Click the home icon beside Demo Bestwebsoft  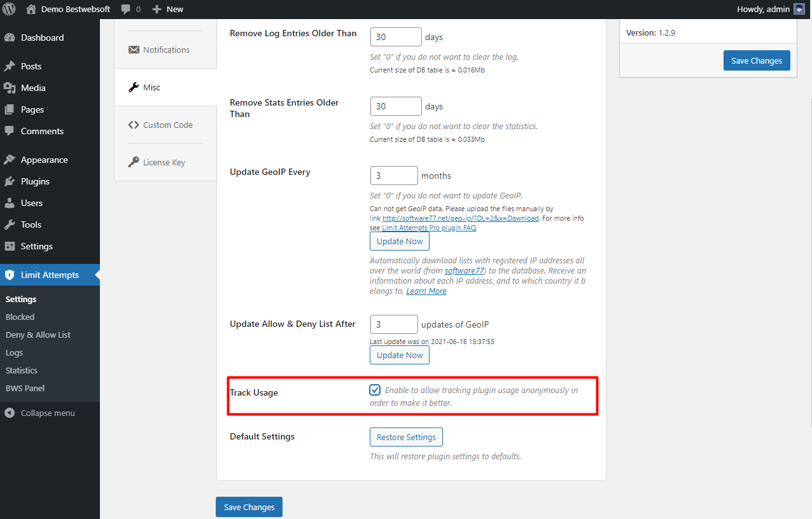pos(31,9)
